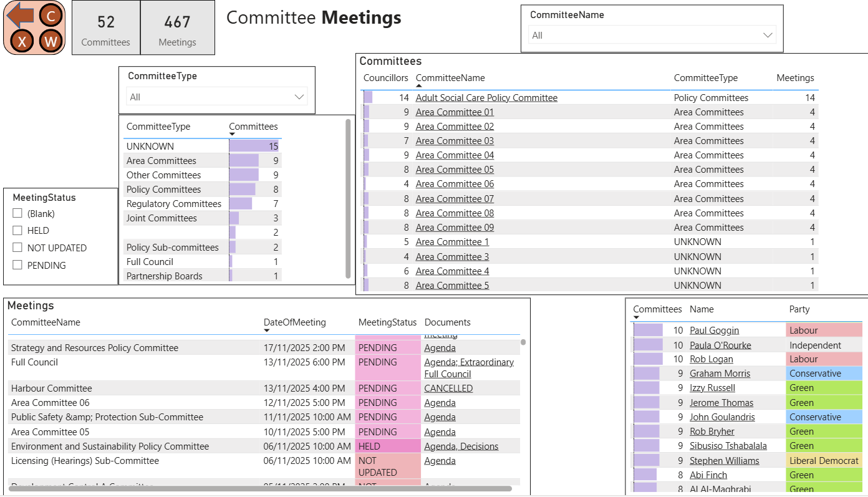The height and width of the screenshot is (497, 868).
Task: Sort councillors by Party column header
Action: pos(799,309)
